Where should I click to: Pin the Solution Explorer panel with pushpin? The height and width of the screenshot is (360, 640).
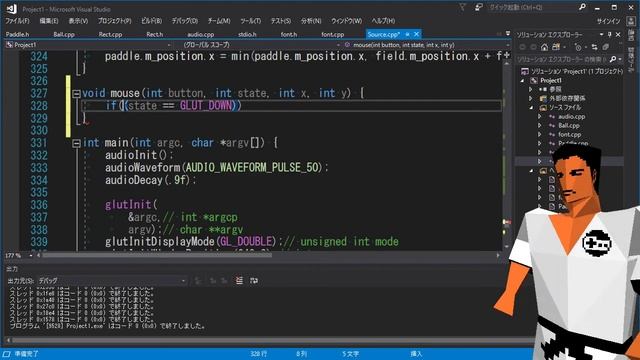point(609,35)
